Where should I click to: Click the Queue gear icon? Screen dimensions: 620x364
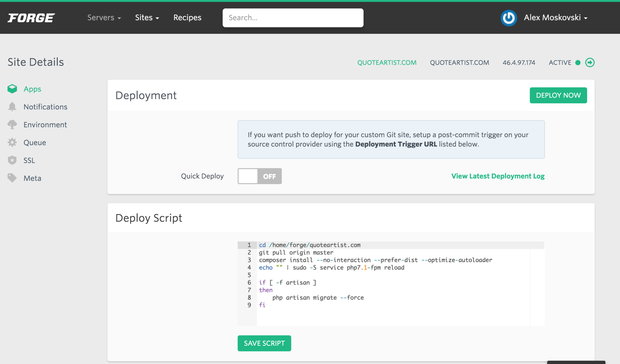click(x=12, y=142)
